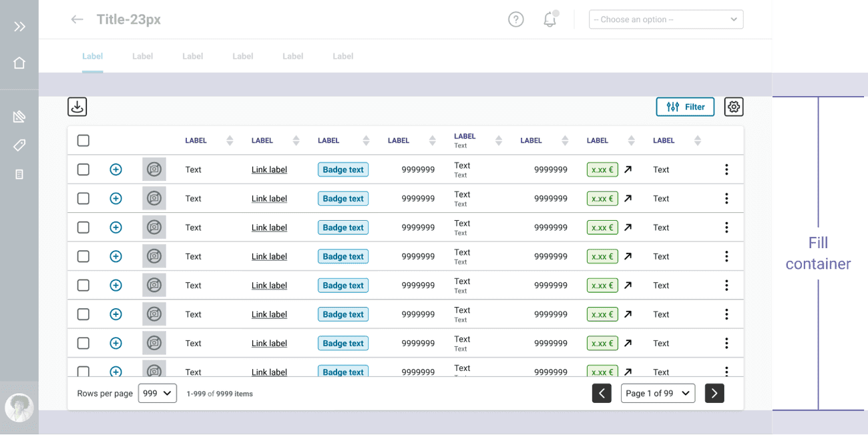
Task: Follow the 'Link label' in the first row
Action: pos(269,169)
